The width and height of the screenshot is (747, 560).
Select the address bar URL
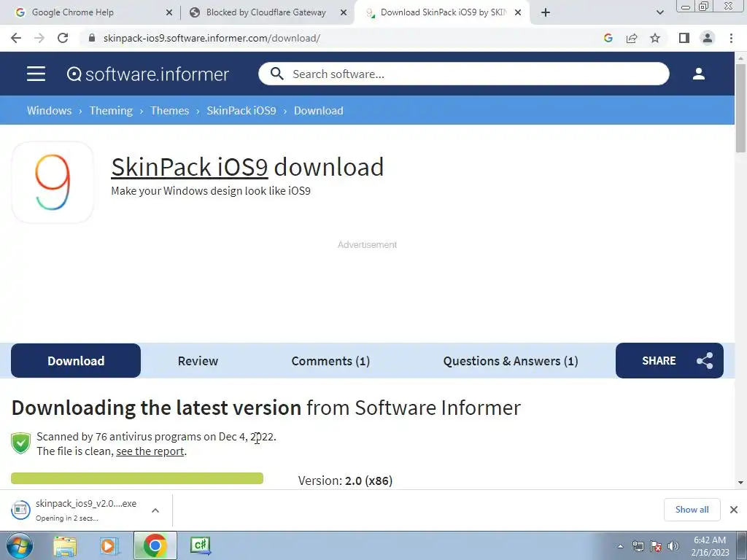coord(212,38)
